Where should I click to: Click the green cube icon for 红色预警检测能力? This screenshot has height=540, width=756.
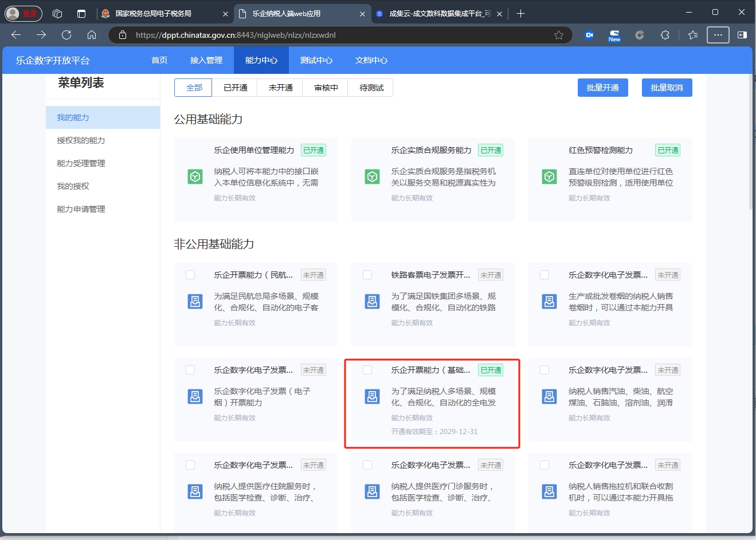click(x=550, y=177)
